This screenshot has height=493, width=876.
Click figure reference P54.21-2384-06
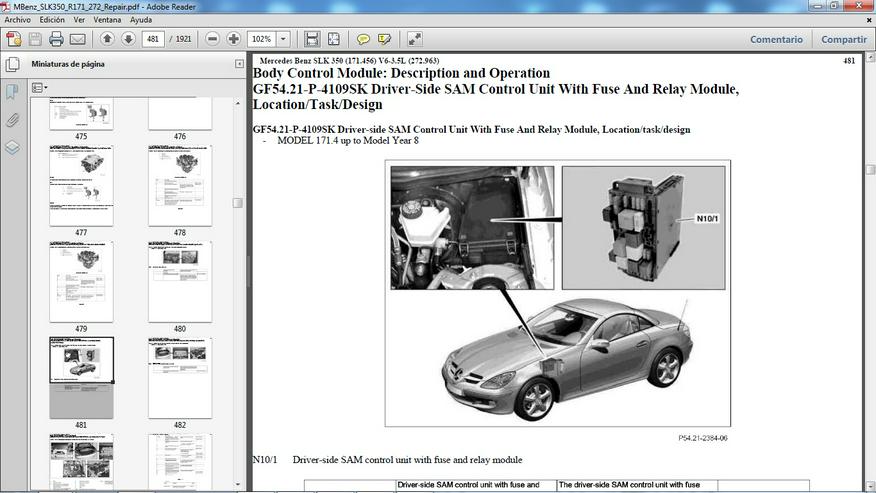click(703, 438)
